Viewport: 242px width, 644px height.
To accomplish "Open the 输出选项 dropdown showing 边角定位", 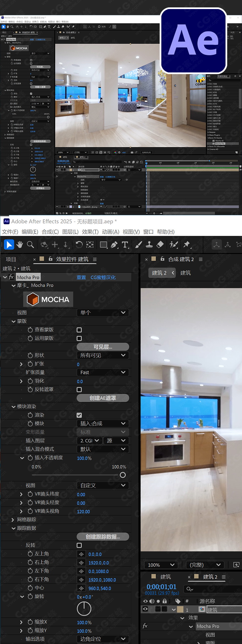I will click(103, 639).
